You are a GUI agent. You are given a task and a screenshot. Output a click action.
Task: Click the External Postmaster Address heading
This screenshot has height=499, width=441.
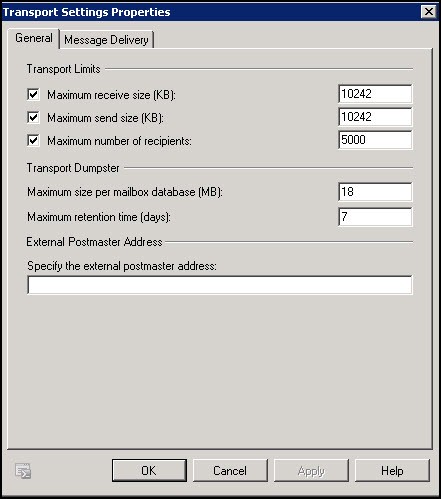[x=94, y=242]
